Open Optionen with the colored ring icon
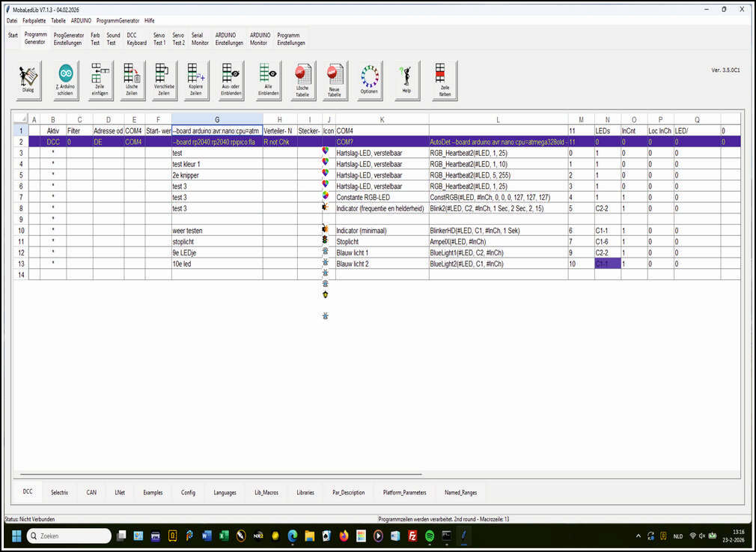The width and height of the screenshot is (756, 552). pos(369,80)
